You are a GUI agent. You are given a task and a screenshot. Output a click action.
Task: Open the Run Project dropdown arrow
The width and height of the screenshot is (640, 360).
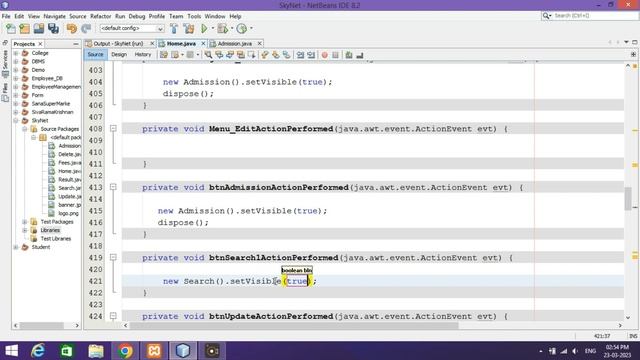tap(213, 29)
